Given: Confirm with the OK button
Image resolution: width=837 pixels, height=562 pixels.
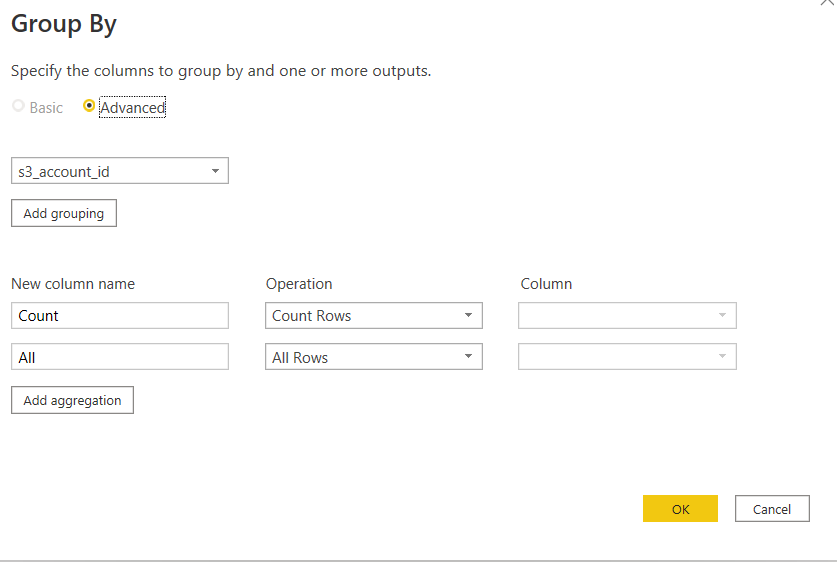Looking at the screenshot, I should pos(680,509).
